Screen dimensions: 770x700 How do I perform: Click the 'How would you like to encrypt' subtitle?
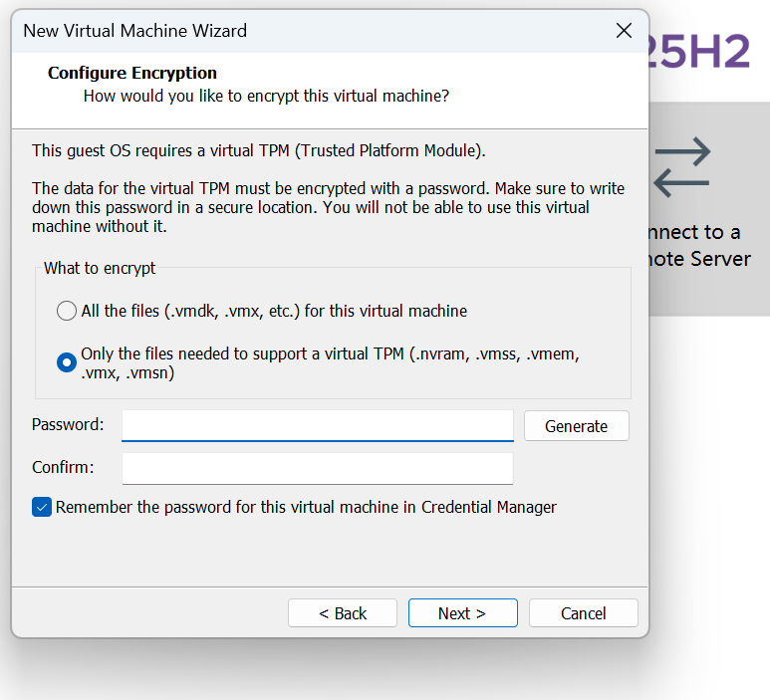coord(266,96)
